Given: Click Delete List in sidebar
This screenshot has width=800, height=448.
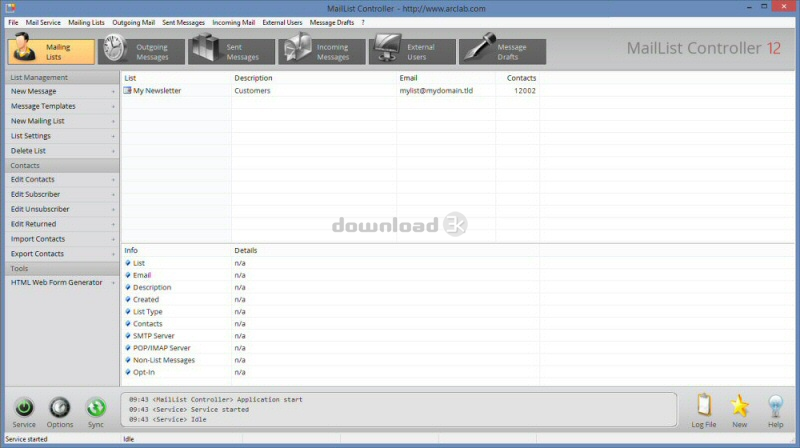Looking at the screenshot, I should point(62,151).
